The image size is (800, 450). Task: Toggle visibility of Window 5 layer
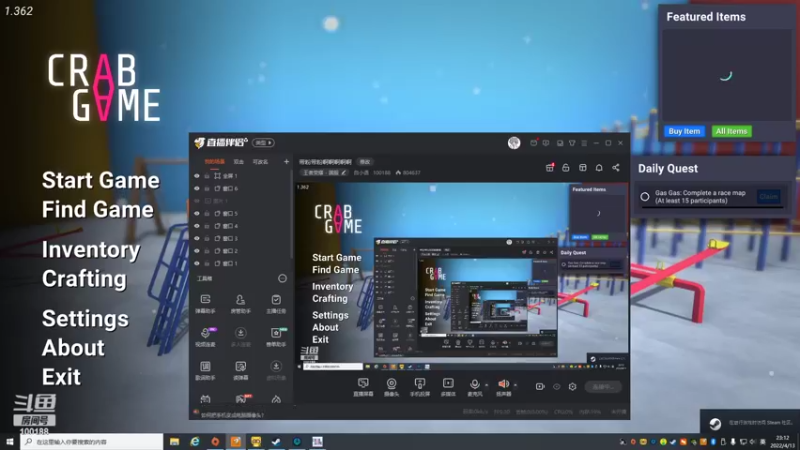[x=197, y=213]
